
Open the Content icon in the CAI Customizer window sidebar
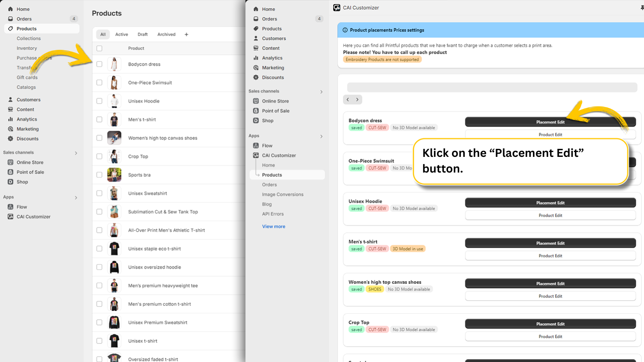(x=256, y=48)
